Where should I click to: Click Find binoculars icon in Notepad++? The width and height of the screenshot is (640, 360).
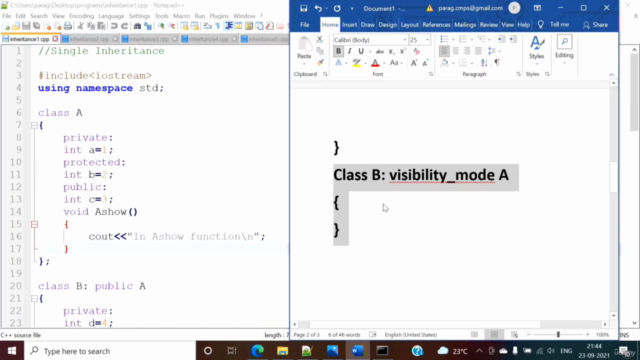[137, 27]
